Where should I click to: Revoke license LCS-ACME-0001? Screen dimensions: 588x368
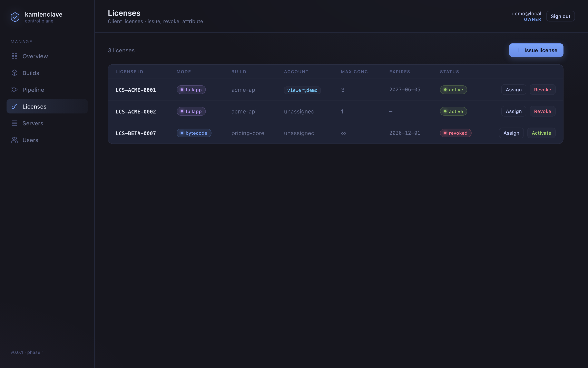pos(542,90)
